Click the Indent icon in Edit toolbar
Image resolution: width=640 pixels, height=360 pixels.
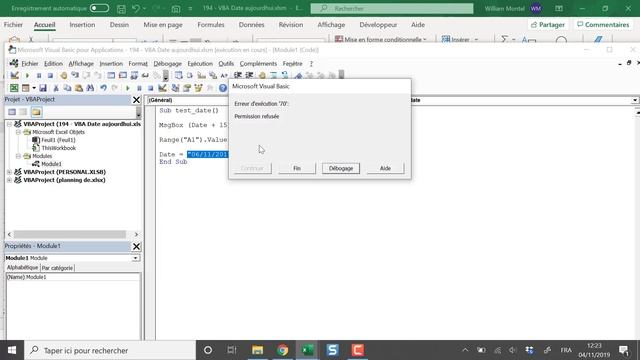coord(238,75)
